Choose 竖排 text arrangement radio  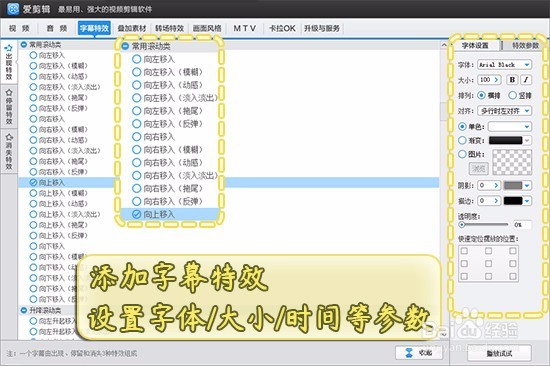click(512, 95)
